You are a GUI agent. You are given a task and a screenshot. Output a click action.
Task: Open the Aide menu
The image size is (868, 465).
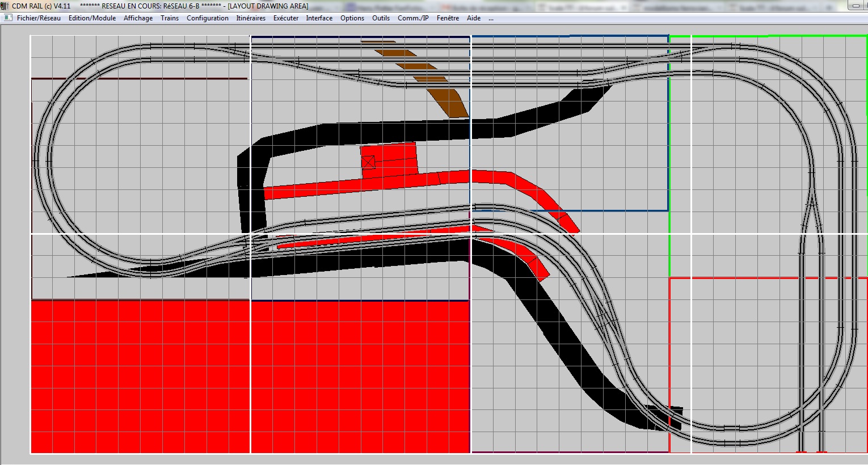click(x=474, y=18)
